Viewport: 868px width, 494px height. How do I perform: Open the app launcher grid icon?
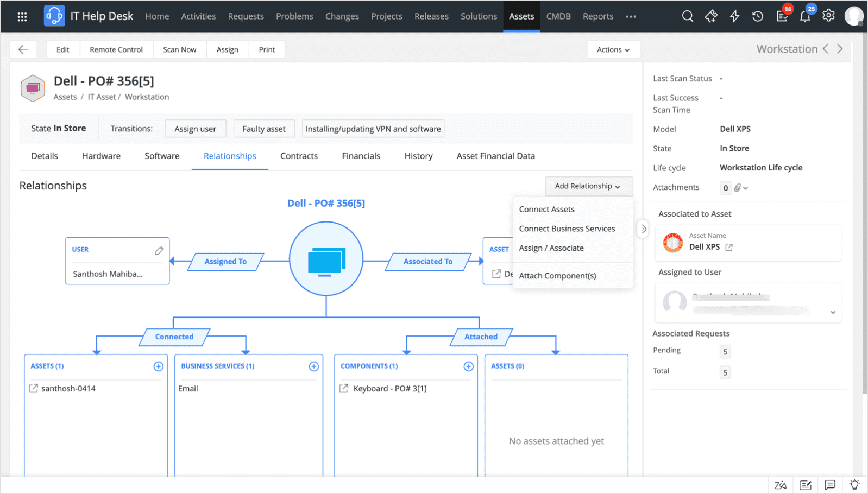[x=22, y=16]
